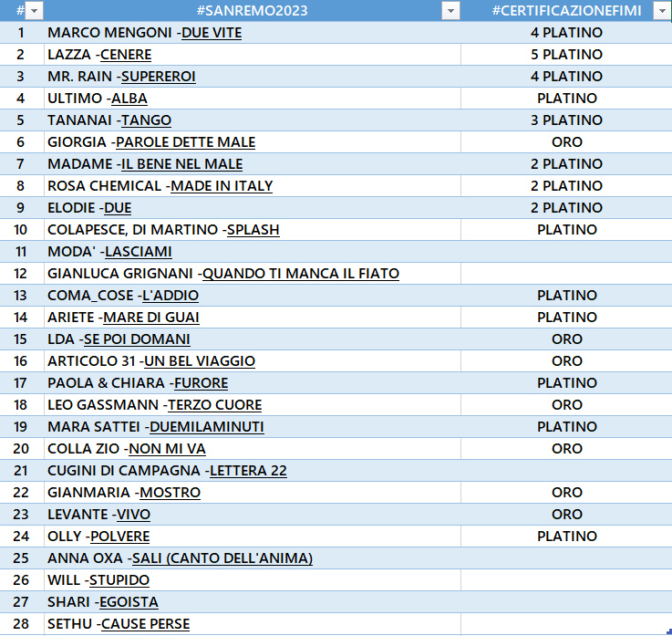Open the MADE IN ITALY link

click(222, 186)
